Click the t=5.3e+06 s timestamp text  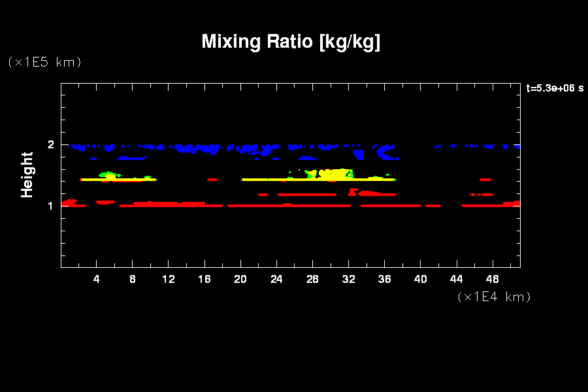555,88
